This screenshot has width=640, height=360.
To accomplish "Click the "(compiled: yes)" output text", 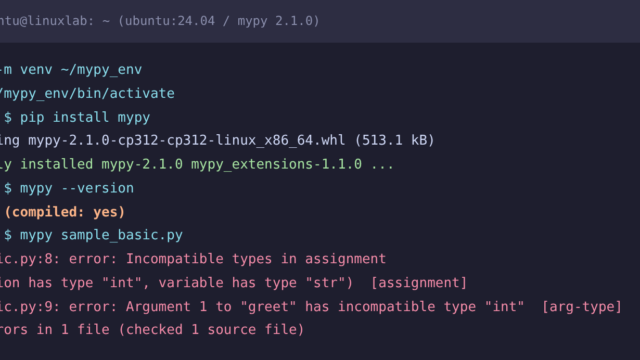I will (x=64, y=212).
